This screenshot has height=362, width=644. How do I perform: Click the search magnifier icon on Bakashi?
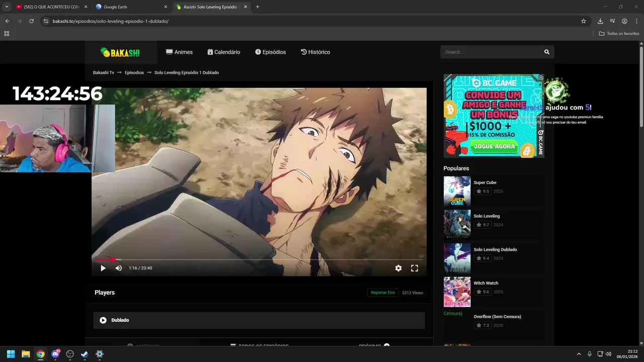[547, 52]
